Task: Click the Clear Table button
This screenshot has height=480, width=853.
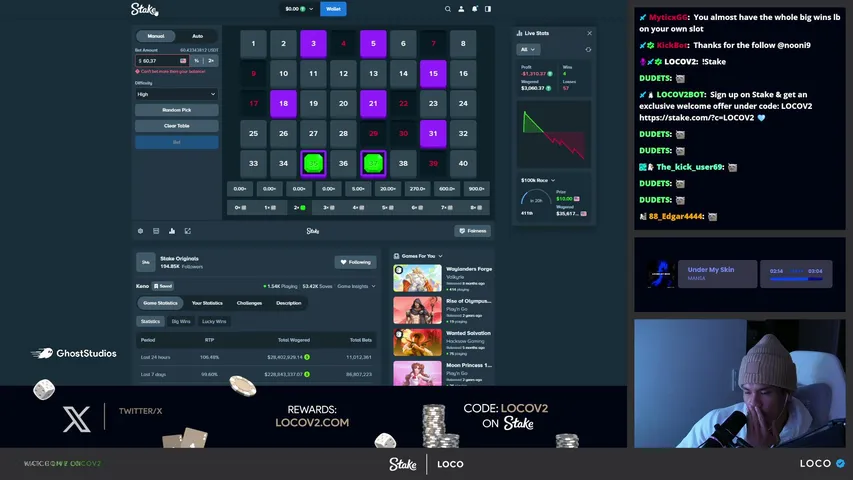Action: click(177, 126)
